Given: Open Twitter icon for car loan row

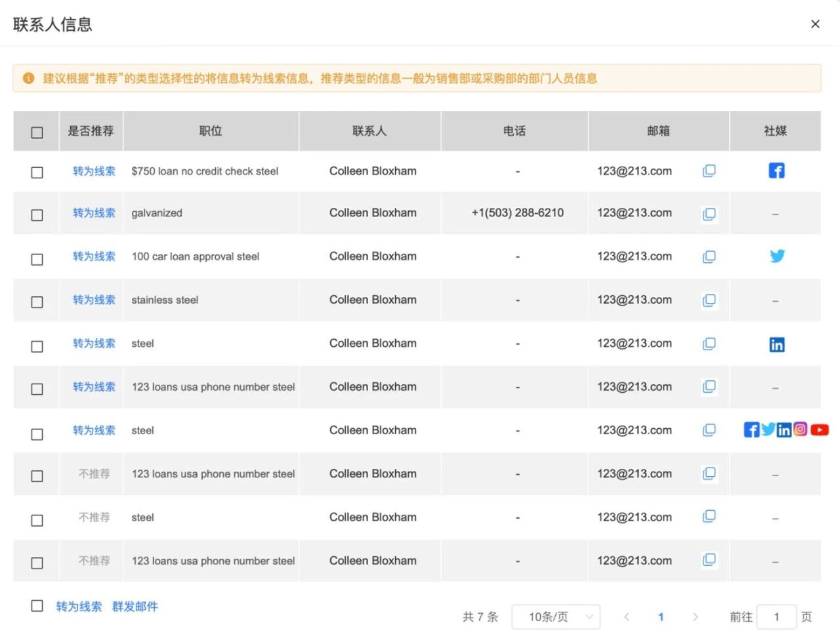Looking at the screenshot, I should click(777, 256).
